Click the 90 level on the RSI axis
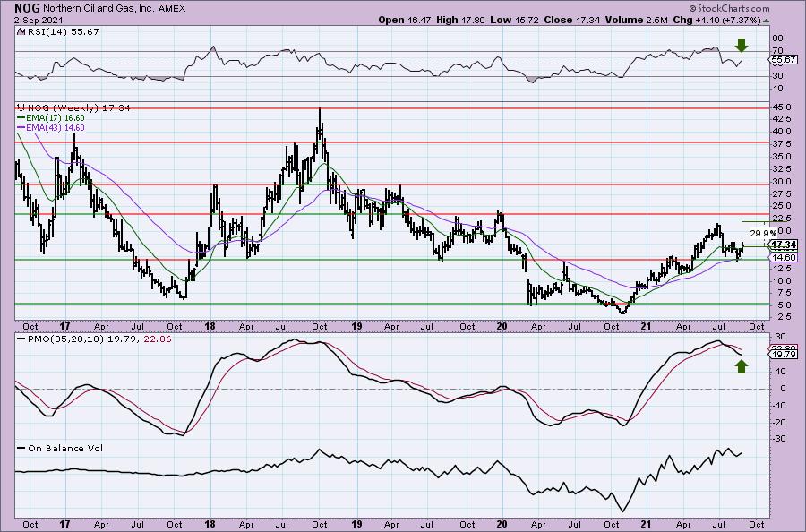Image resolution: width=806 pixels, height=532 pixels. pyautogui.click(x=777, y=39)
